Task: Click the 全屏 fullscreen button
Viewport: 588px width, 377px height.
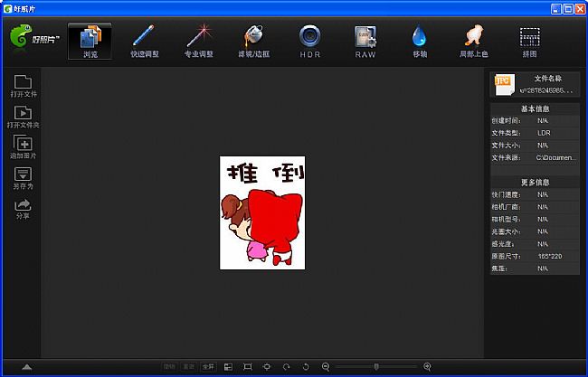Action: (208, 366)
